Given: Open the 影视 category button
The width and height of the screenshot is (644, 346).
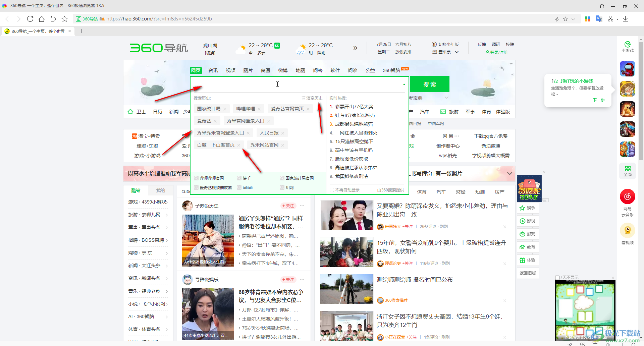Looking at the screenshot, I should pyautogui.click(x=528, y=221).
